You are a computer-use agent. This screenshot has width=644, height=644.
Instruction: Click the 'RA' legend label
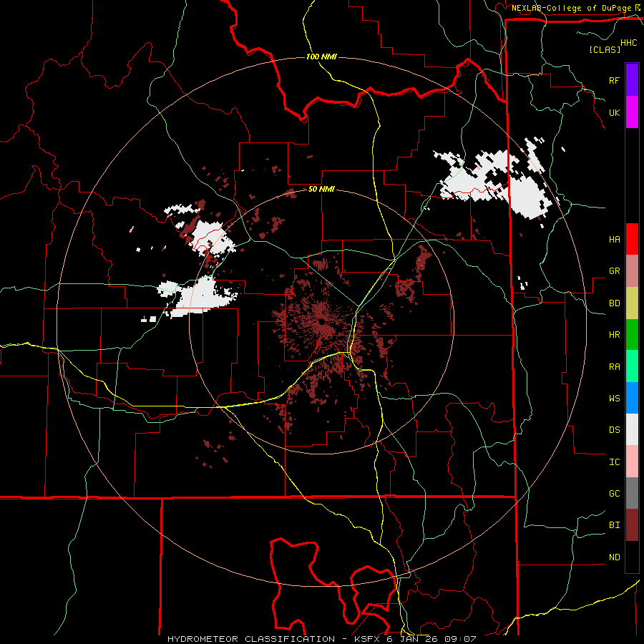[614, 367]
